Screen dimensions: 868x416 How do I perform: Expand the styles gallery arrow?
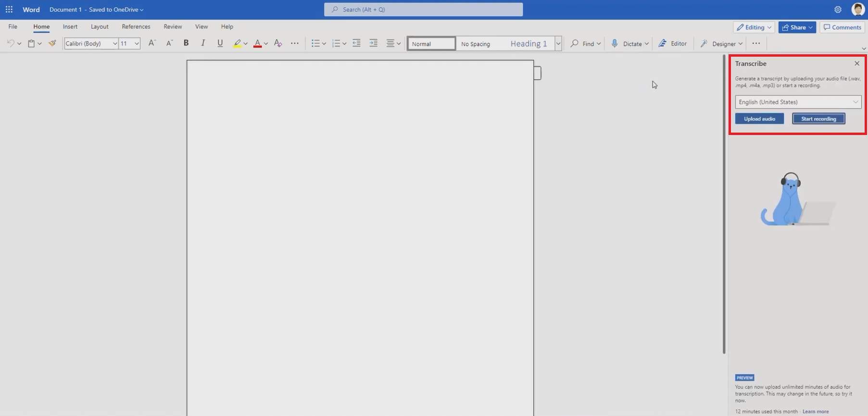[x=558, y=43]
